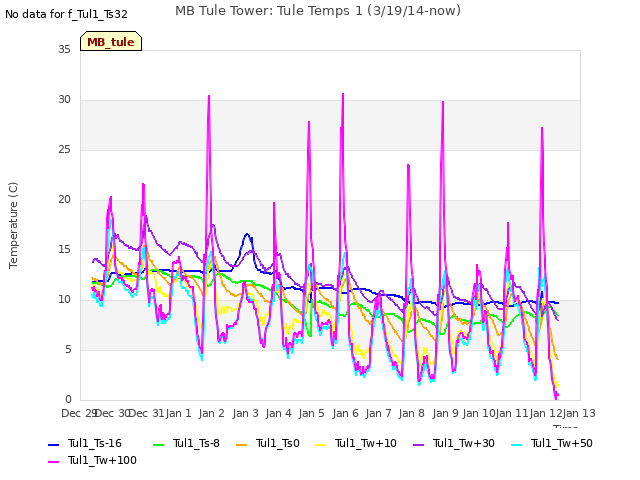Image resolution: width=640 pixels, height=480 pixels.
Task: Click the Jan 3 x-axis tick label
Action: pyautogui.click(x=245, y=413)
